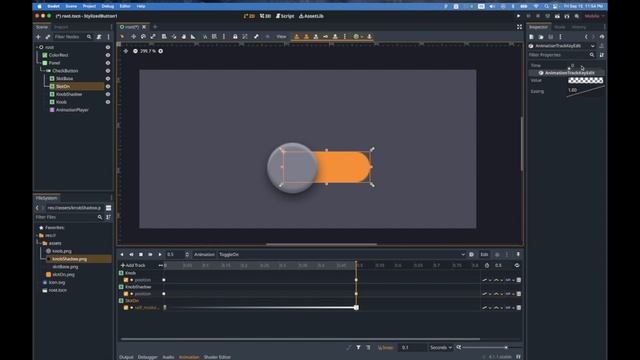Toggle visibility of CheckButton node

click(108, 71)
